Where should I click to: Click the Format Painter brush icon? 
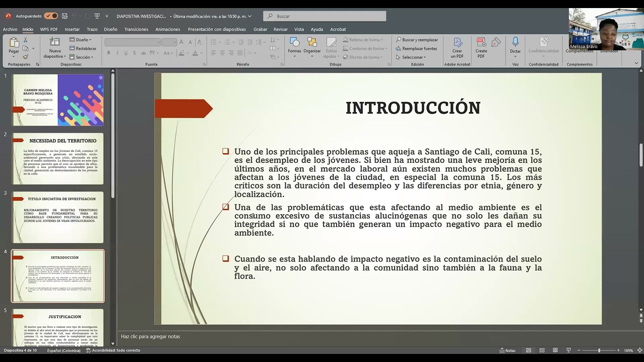click(25, 57)
